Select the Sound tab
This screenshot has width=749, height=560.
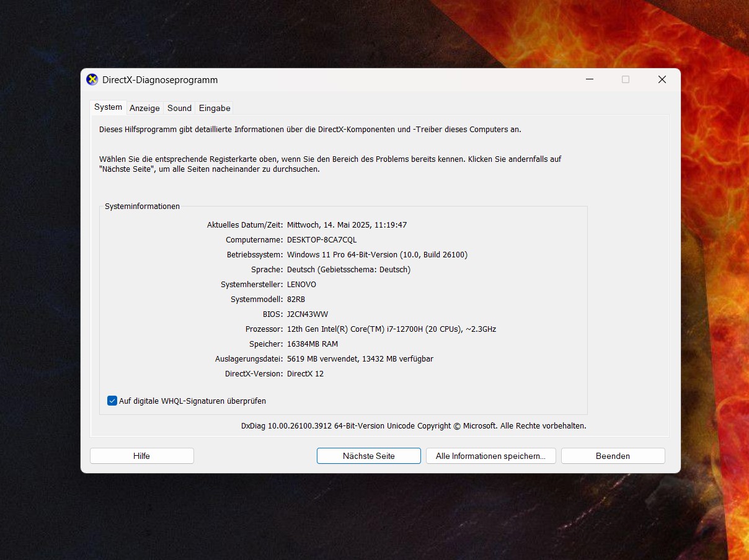[x=179, y=108]
